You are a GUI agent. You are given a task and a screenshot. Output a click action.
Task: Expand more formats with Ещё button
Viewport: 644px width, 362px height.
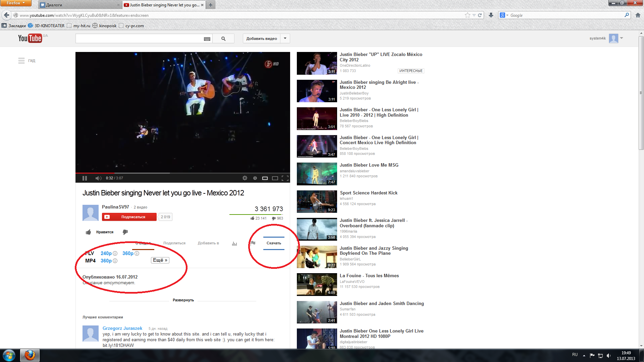pos(160,260)
